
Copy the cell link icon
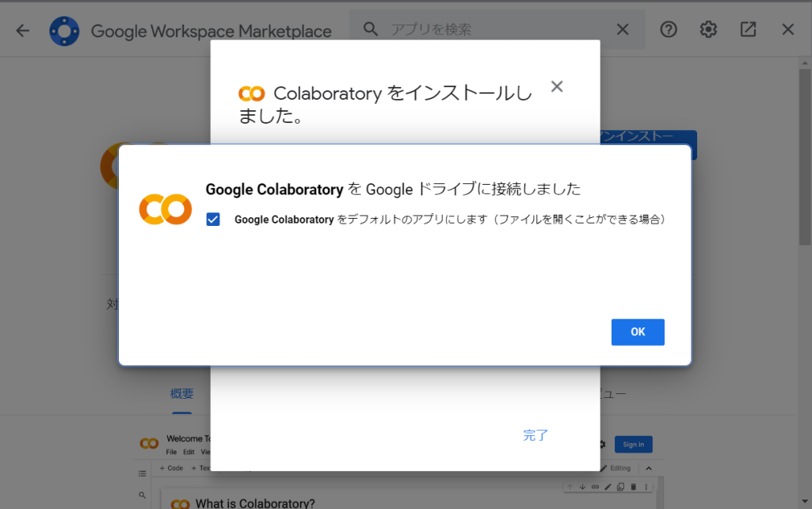pyautogui.click(x=595, y=487)
